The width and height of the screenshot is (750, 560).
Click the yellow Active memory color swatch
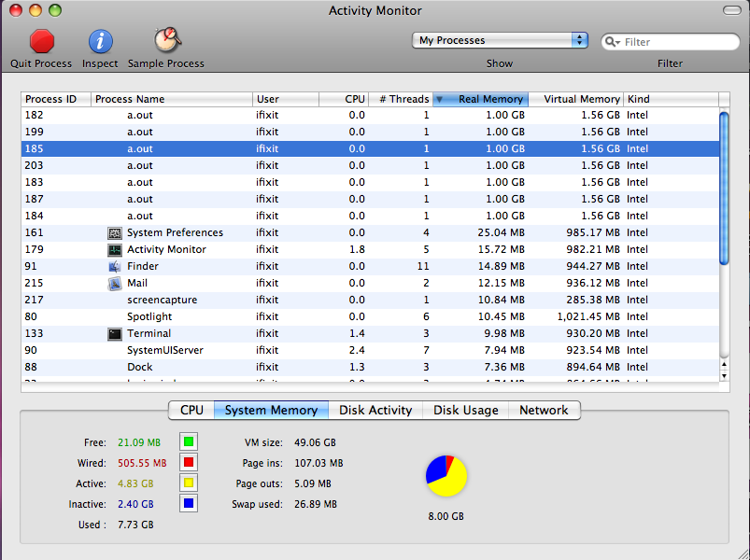click(x=188, y=483)
